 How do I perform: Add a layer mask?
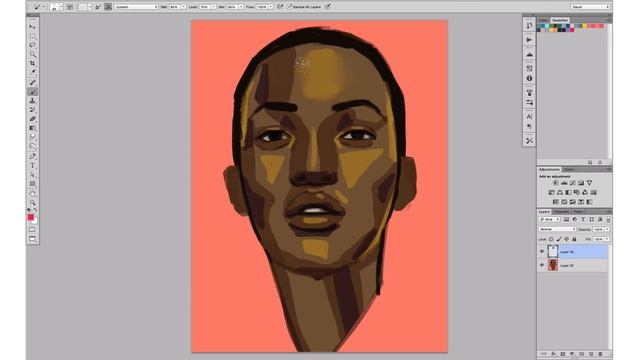(x=563, y=354)
